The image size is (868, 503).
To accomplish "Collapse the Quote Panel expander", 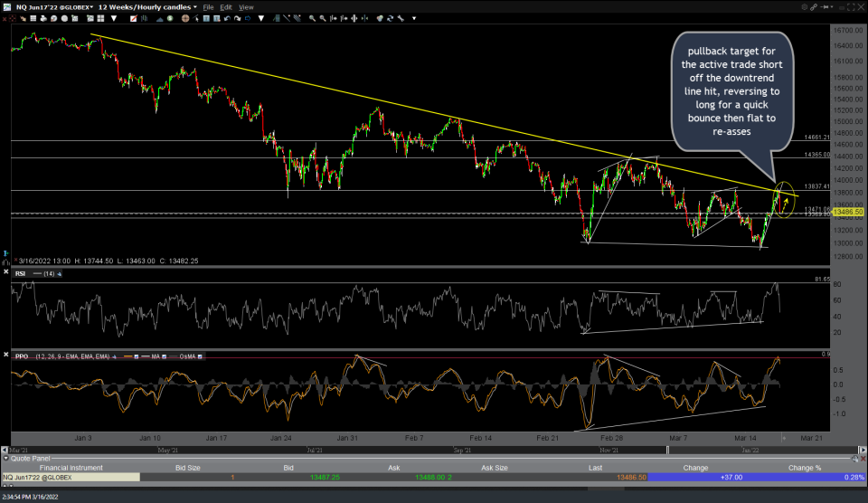I will [5, 459].
